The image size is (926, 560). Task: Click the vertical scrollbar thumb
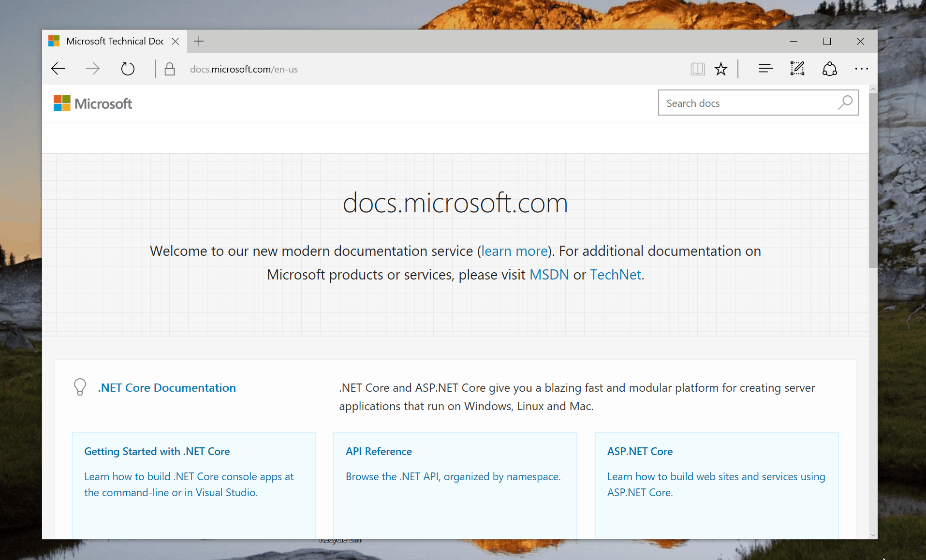(x=873, y=180)
